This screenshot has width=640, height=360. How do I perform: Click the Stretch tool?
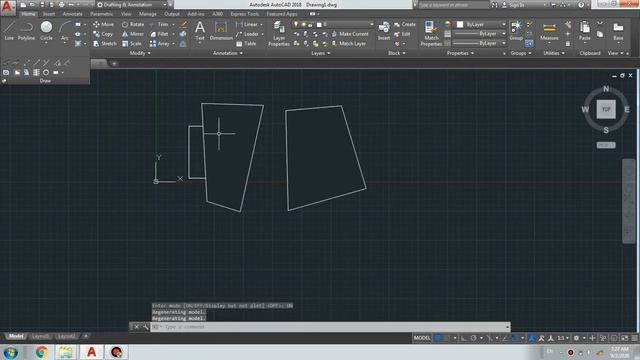(x=104, y=43)
